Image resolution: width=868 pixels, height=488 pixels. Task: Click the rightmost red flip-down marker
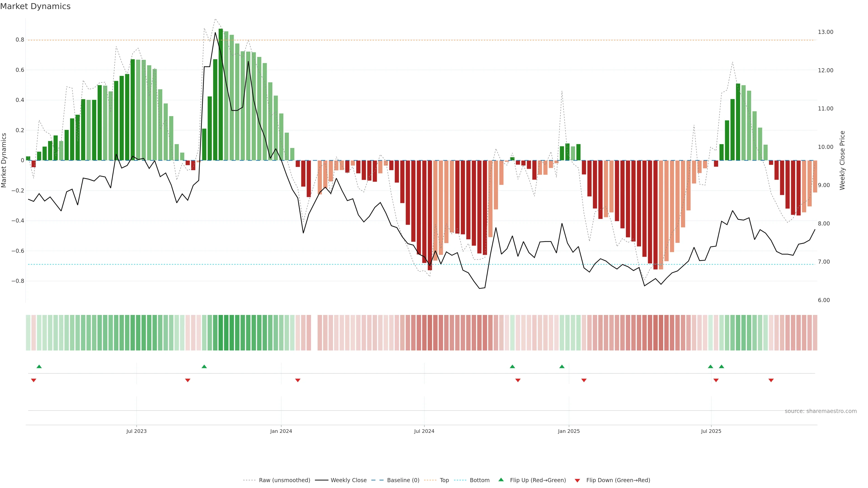(x=771, y=380)
